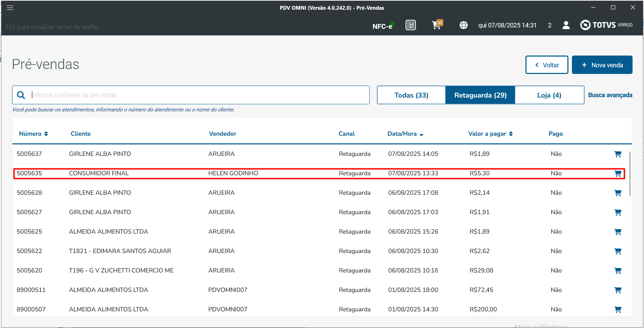Click date 06/08/2025 17:03

pyautogui.click(x=413, y=212)
